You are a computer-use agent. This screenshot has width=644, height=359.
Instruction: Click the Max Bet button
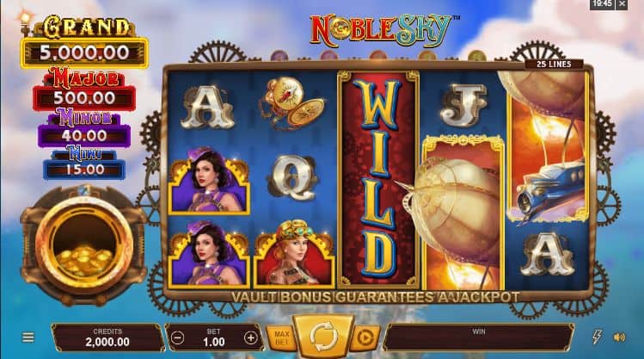281,338
